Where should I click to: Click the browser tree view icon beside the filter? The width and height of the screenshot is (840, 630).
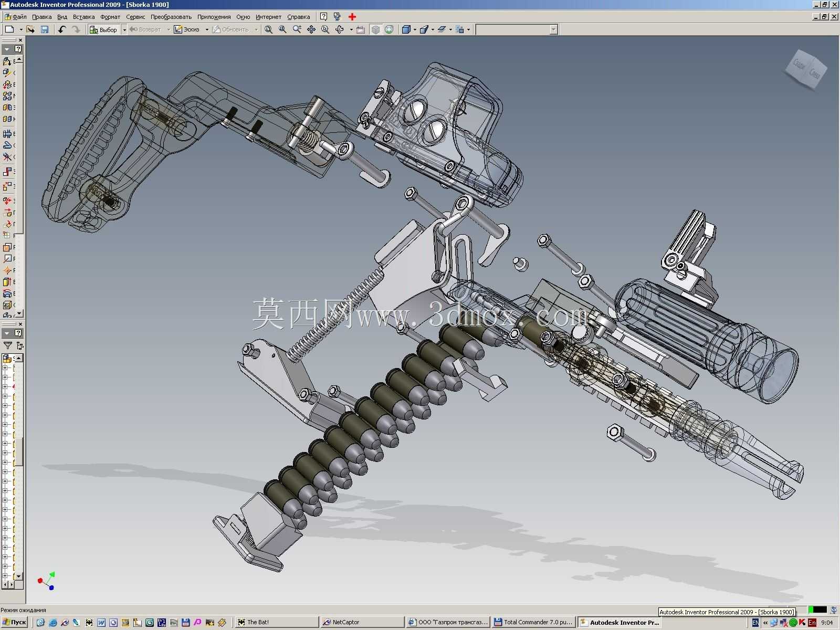point(19,345)
